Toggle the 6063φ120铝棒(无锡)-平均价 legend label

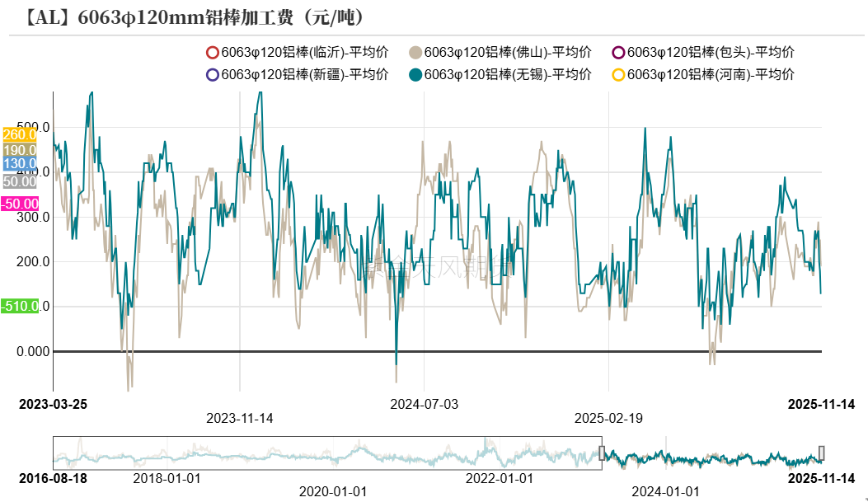(x=508, y=75)
